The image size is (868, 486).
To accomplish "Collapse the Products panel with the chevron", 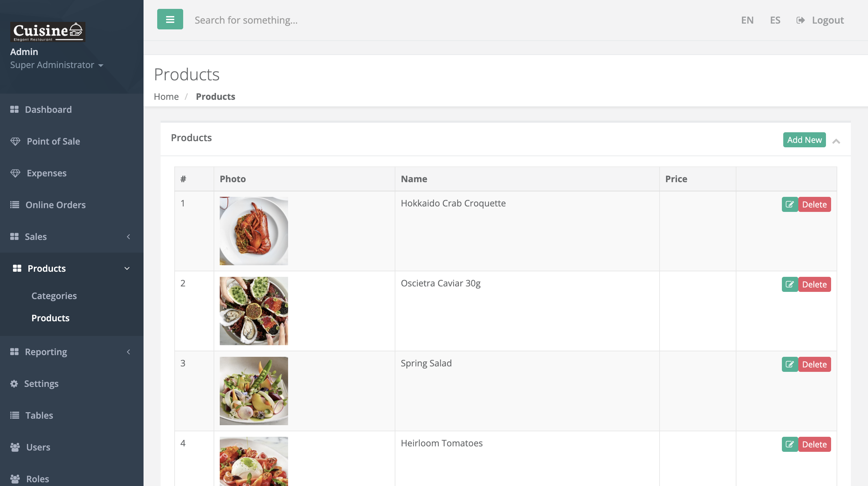I will point(836,141).
